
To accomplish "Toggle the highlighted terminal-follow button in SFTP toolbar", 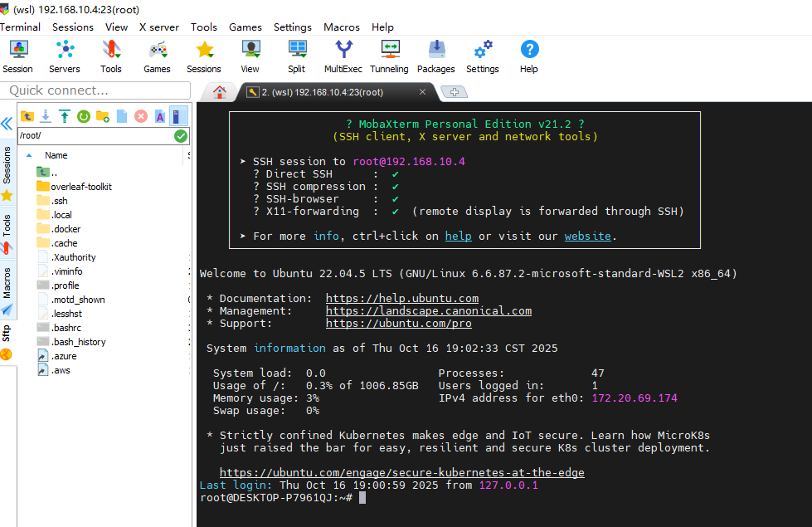I will pos(178,116).
